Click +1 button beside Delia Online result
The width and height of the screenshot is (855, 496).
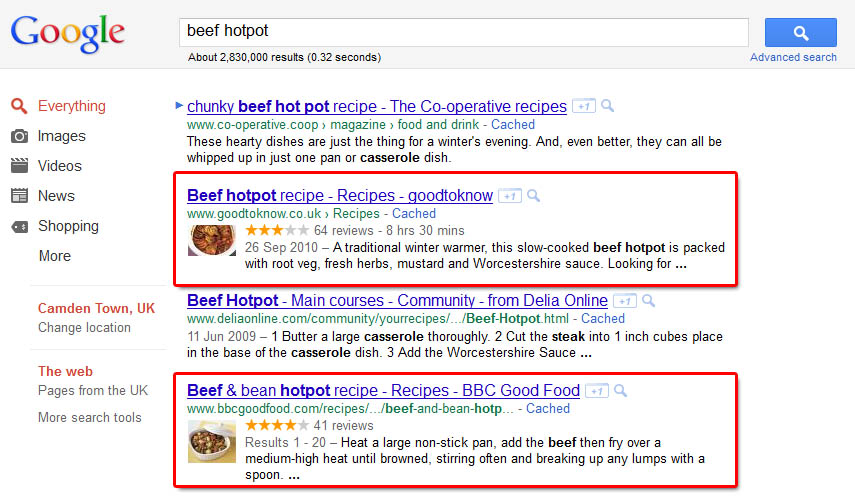point(624,301)
